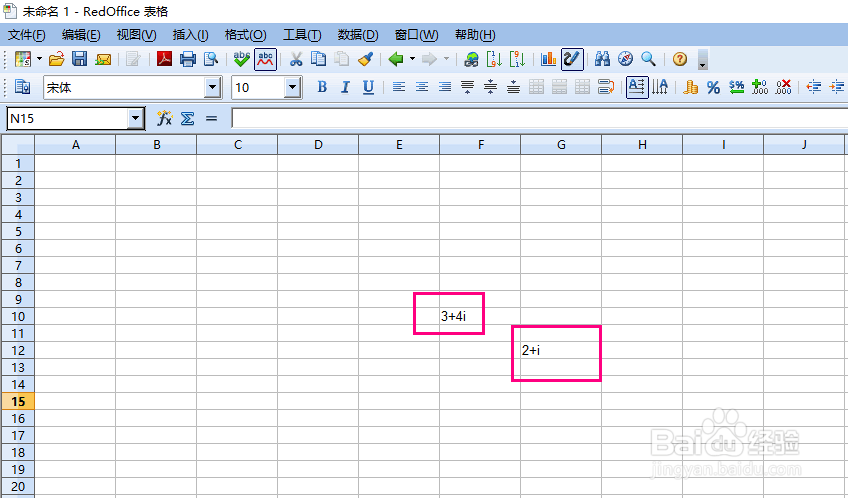Image resolution: width=848 pixels, height=498 pixels.
Task: Open the New spreadsheet document icon
Action: point(23,59)
